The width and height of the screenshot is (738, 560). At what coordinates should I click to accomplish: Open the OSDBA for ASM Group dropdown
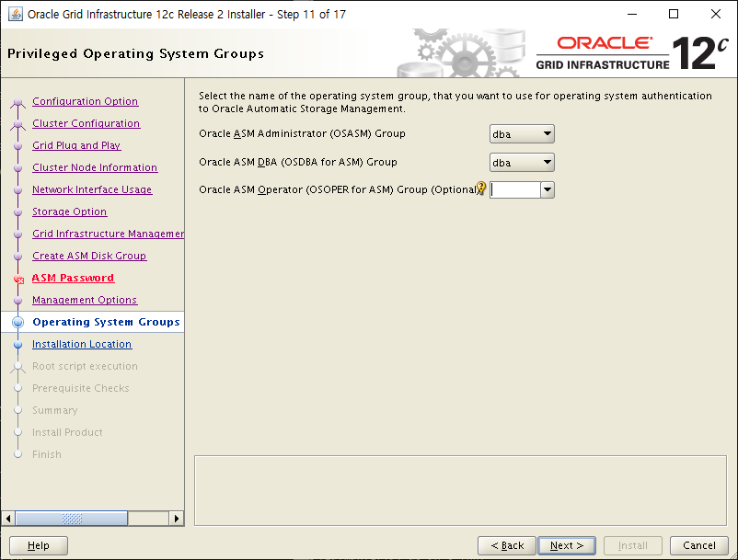(x=522, y=163)
